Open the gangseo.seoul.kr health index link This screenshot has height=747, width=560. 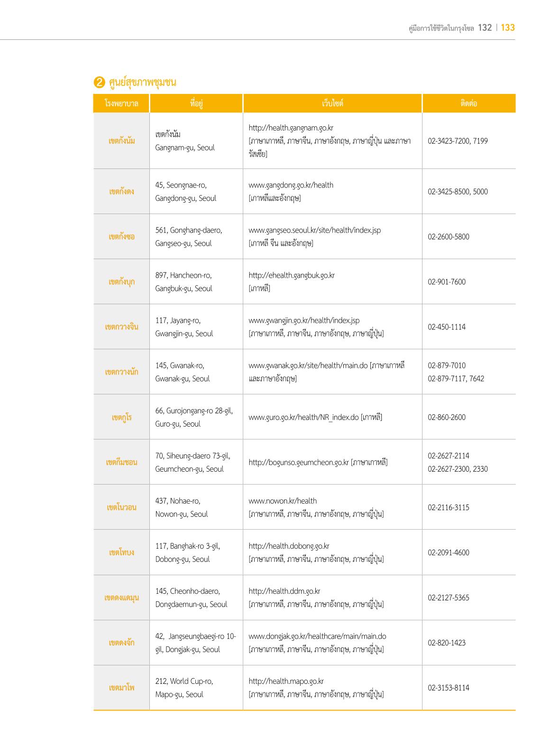tap(314, 230)
